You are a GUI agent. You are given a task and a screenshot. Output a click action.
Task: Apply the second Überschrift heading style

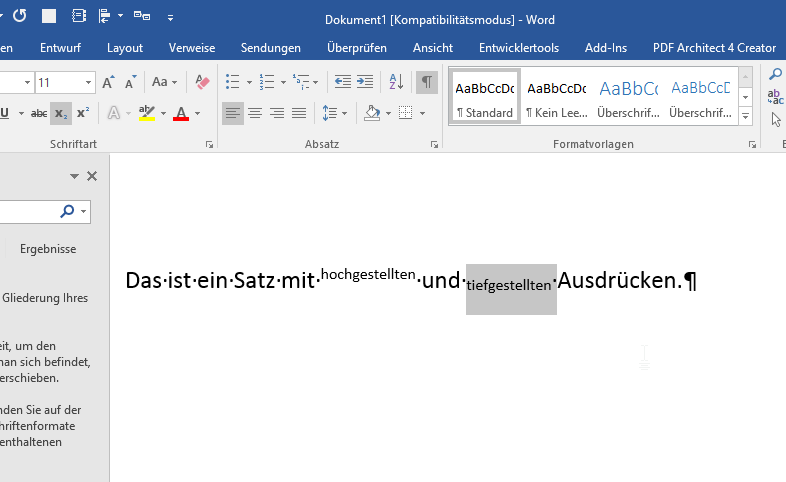pyautogui.click(x=700, y=97)
